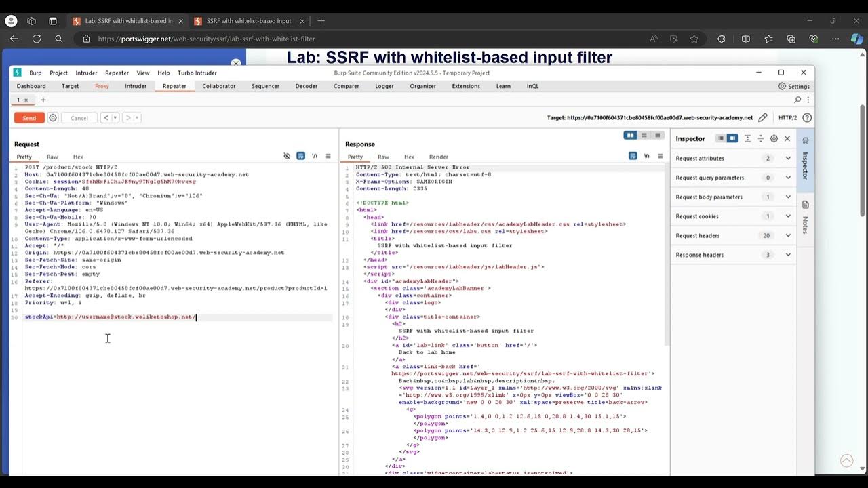
Task: Click the Repeater tab search magnifier icon
Action: point(797,100)
